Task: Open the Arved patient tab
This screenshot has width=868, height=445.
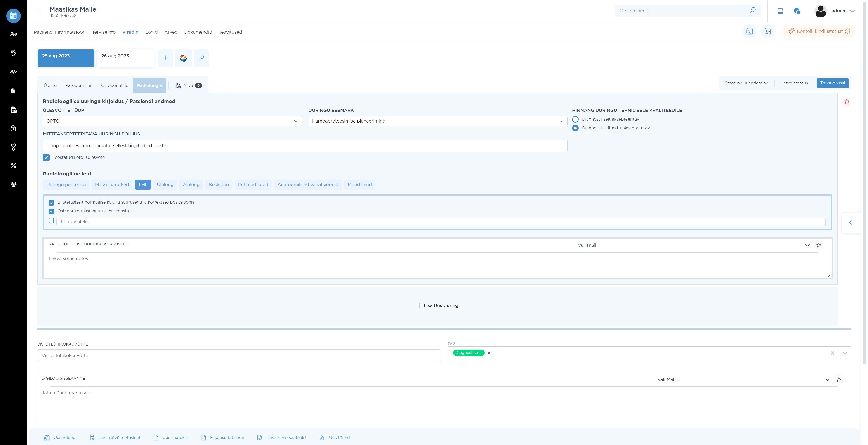Action: point(171,32)
